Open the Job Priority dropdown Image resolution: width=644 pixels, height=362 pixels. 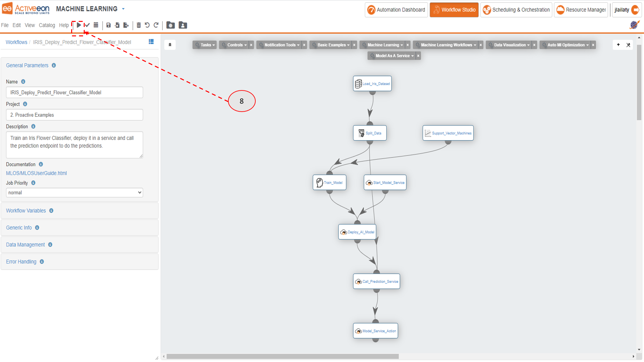coord(74,192)
